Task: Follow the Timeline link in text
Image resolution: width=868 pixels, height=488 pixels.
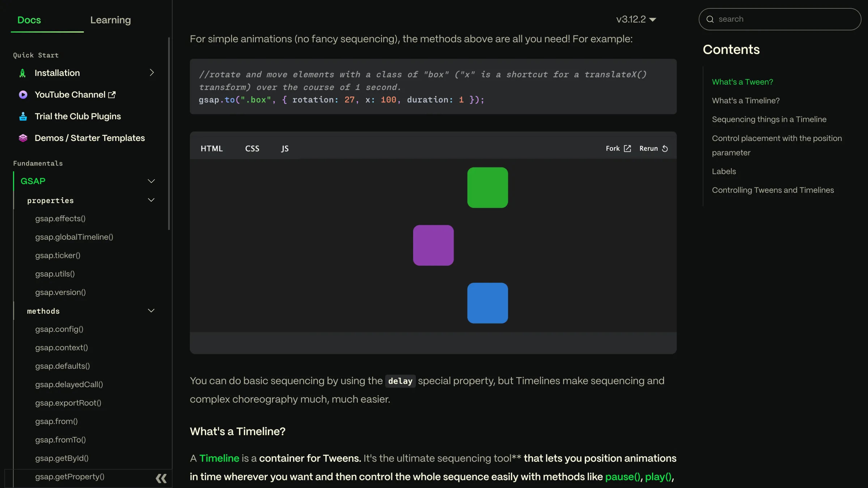Action: [219, 458]
